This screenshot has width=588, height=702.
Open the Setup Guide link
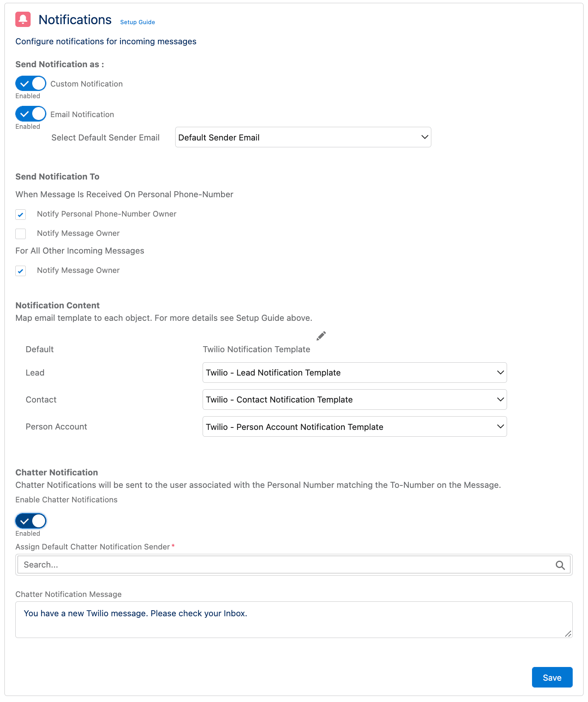click(x=137, y=22)
